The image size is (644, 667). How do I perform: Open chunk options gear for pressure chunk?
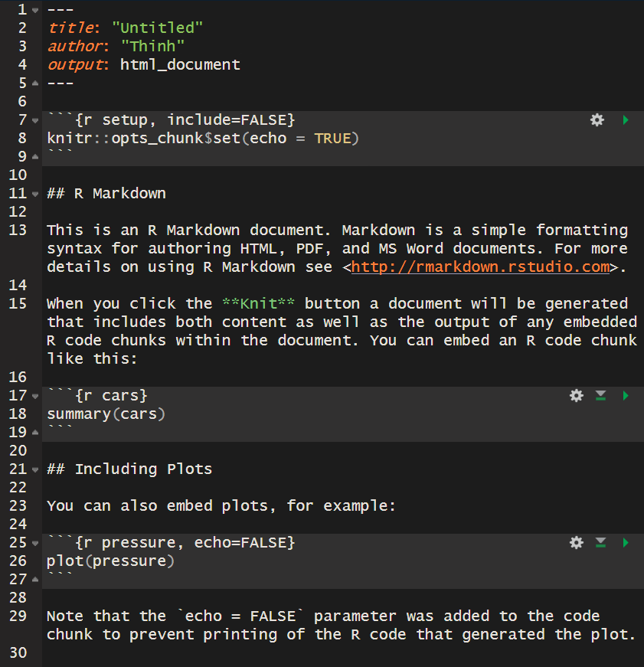577,542
